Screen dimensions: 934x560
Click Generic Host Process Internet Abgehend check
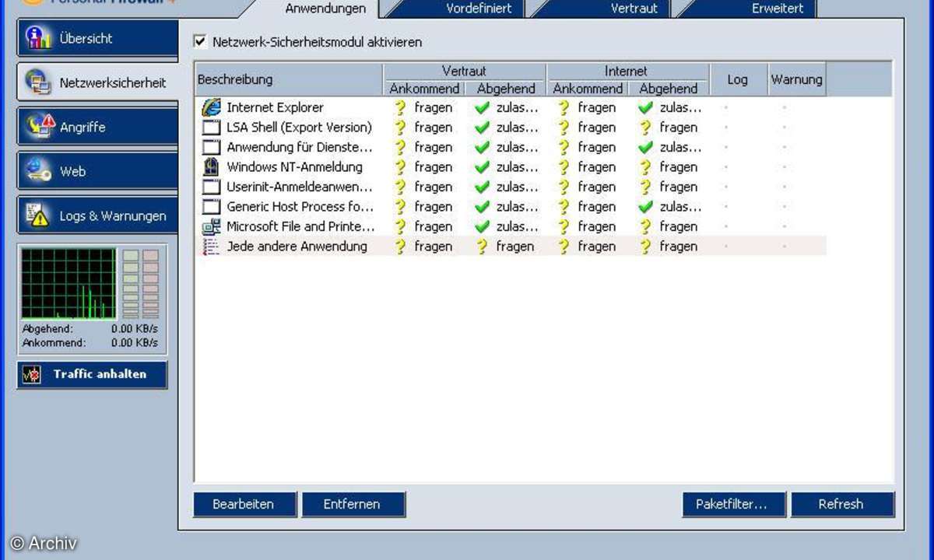point(644,207)
